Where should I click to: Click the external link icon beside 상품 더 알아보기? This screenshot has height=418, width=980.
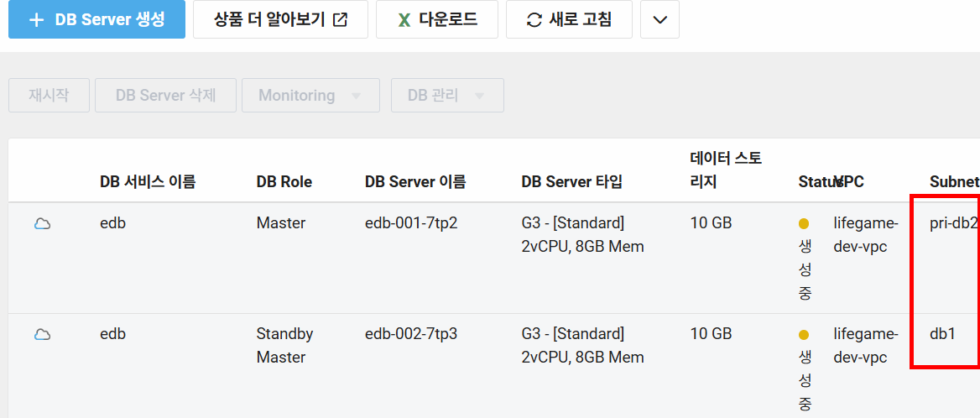[x=340, y=19]
